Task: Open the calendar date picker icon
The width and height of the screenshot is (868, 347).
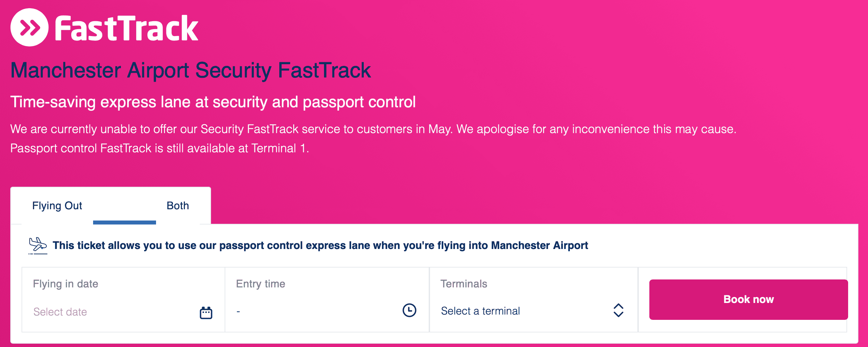Action: click(206, 313)
